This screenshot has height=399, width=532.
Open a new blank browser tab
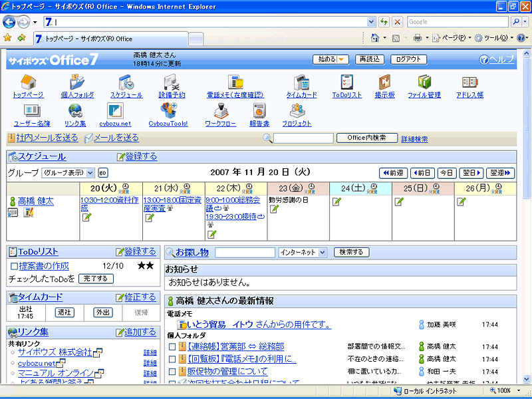(196, 39)
